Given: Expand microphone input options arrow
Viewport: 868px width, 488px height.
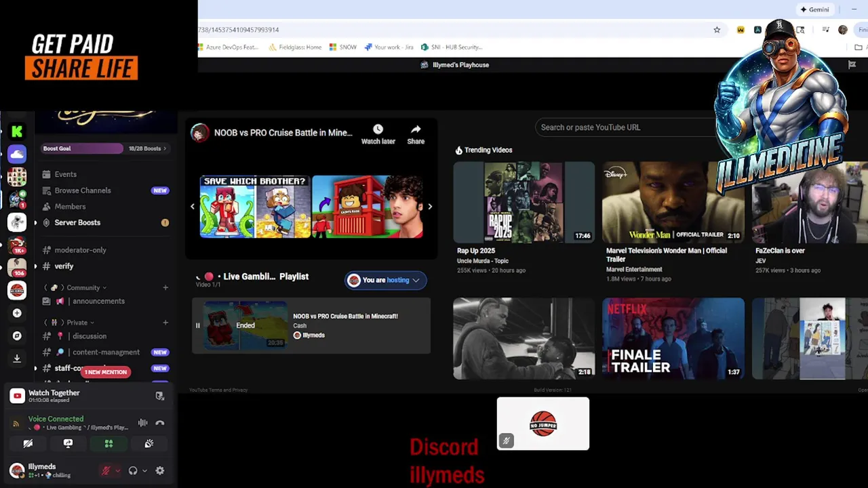Looking at the screenshot, I should pos(118,471).
